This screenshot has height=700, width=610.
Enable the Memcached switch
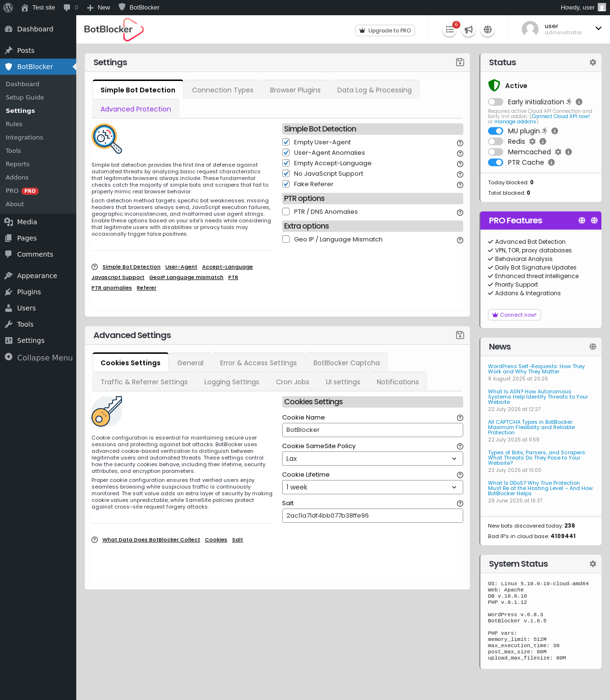tap(496, 152)
